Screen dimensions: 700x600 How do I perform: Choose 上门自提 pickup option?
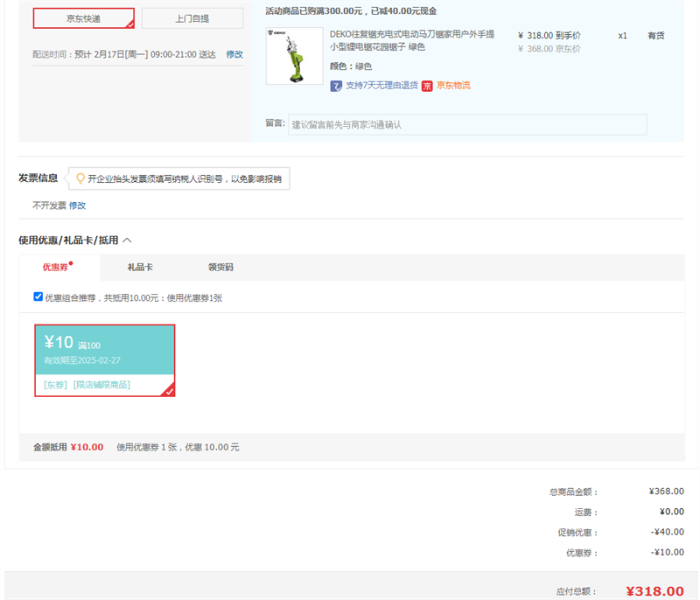192,18
